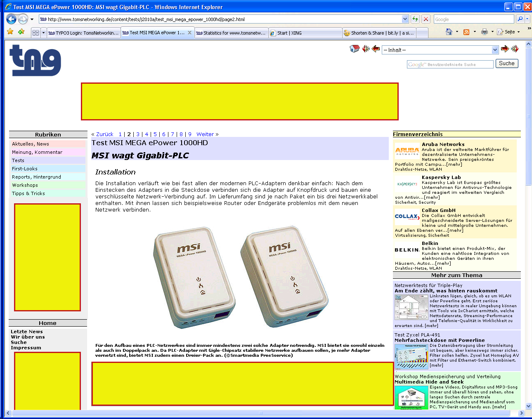
Task: Click the Wir über uns link
Action: click(28, 337)
